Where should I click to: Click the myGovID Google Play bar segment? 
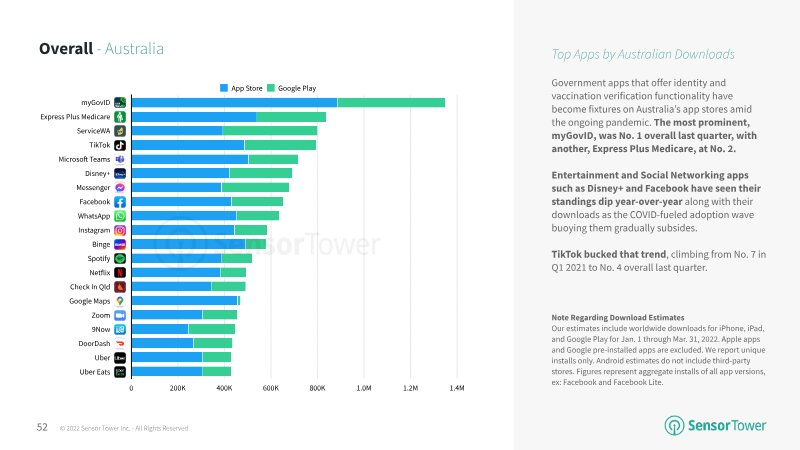click(391, 103)
